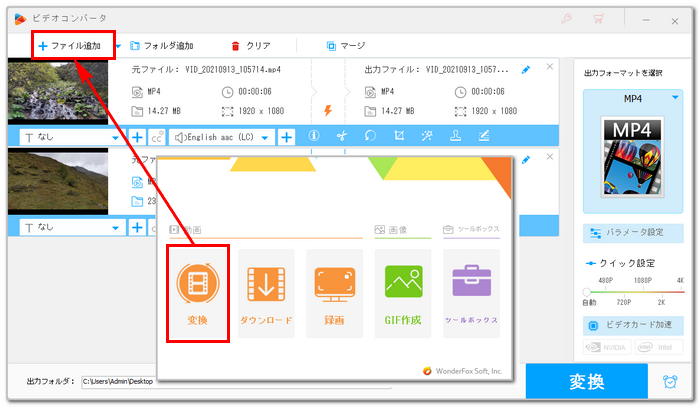
Task: Open the magic wand effects icon
Action: 427,136
